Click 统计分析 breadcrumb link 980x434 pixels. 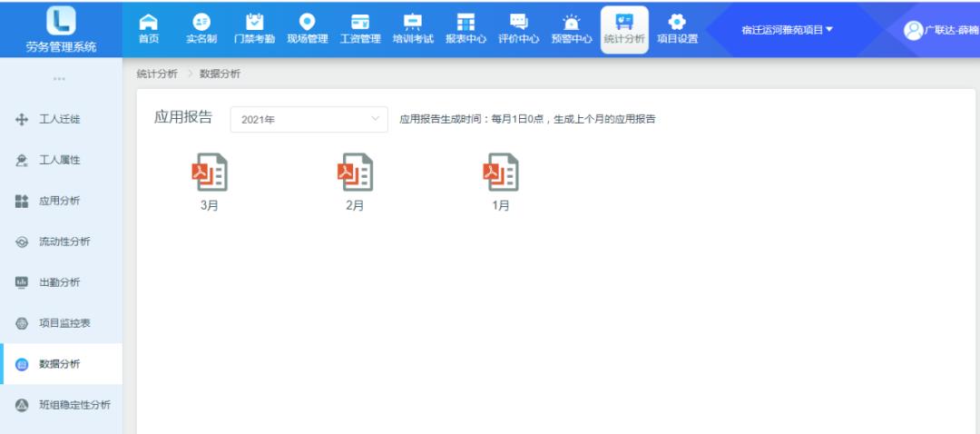coord(157,74)
